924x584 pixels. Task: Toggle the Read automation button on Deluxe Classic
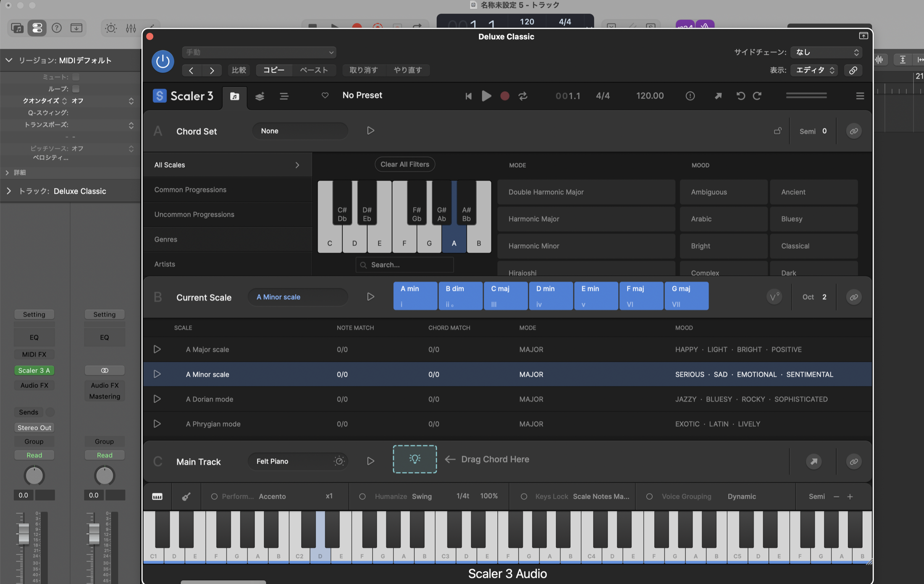pos(34,455)
